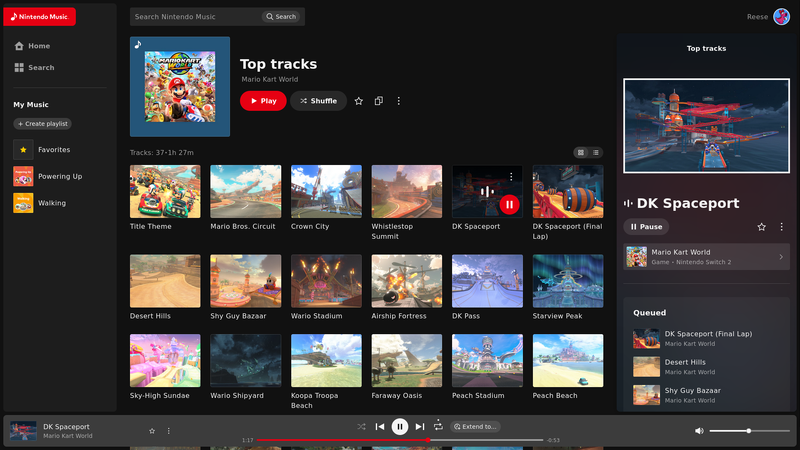Select the Crown City track

pos(326,191)
